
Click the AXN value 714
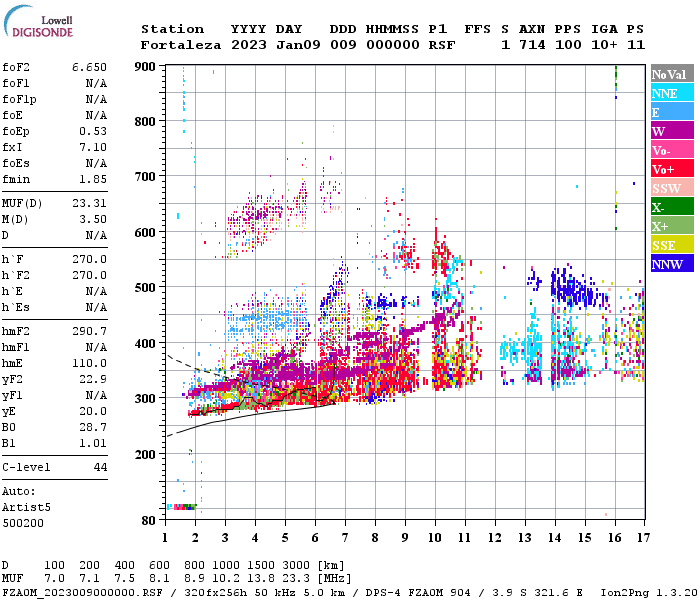532,45
